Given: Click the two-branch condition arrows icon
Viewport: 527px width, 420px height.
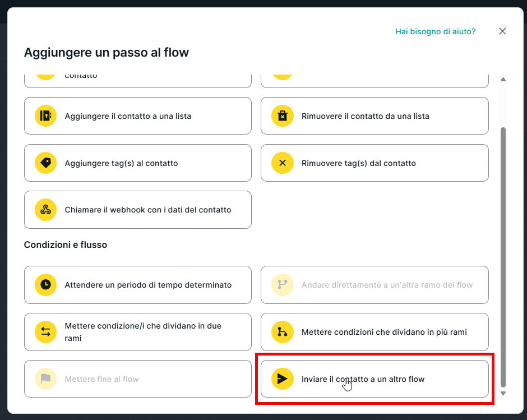Looking at the screenshot, I should [x=45, y=332].
